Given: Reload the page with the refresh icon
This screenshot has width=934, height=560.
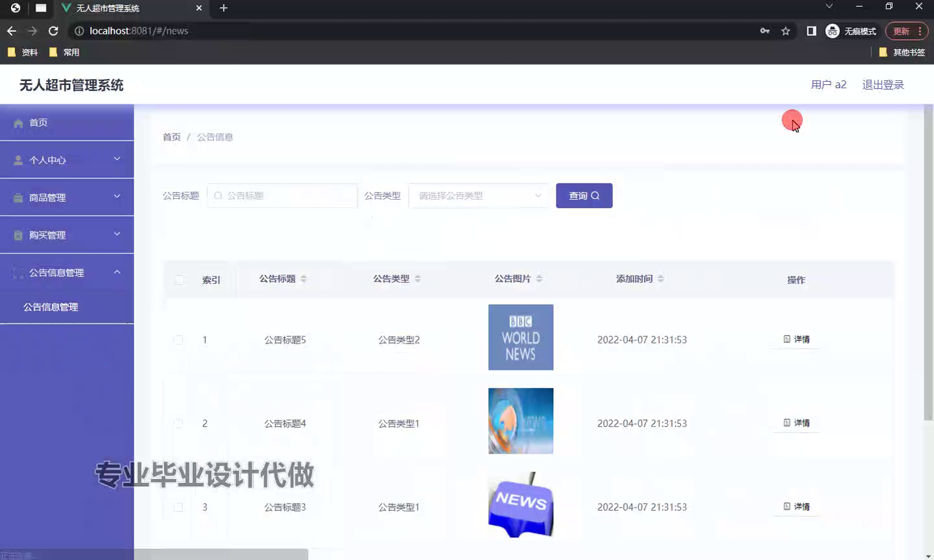Looking at the screenshot, I should click(x=54, y=31).
